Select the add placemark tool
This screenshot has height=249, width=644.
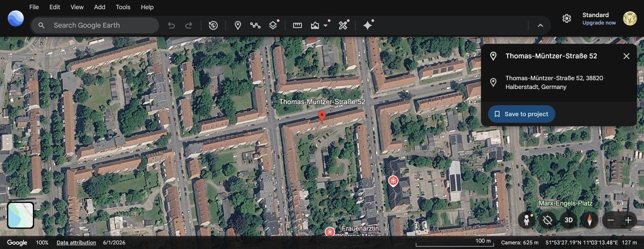point(238,25)
